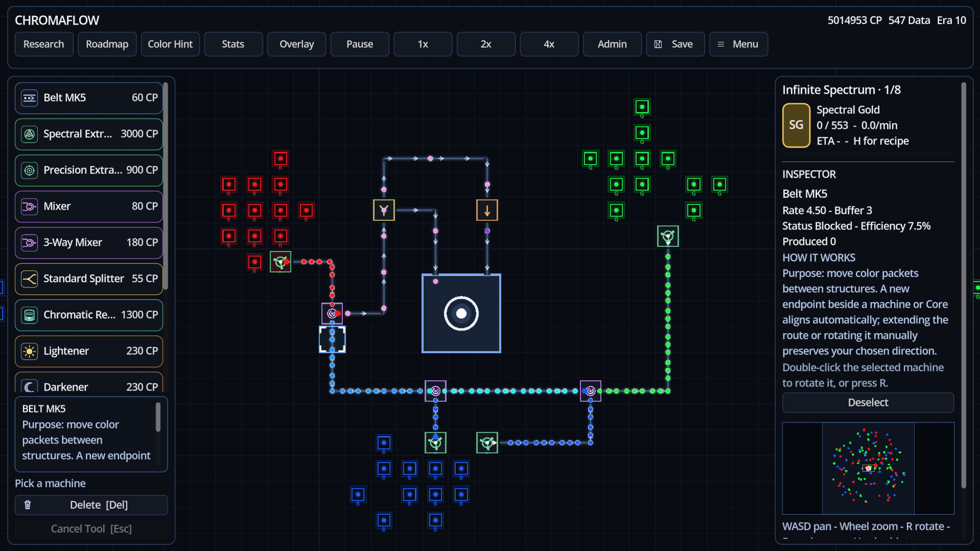Click the Spectral Gold SG swatch
Screen dimensions: 980x551
tap(796, 126)
